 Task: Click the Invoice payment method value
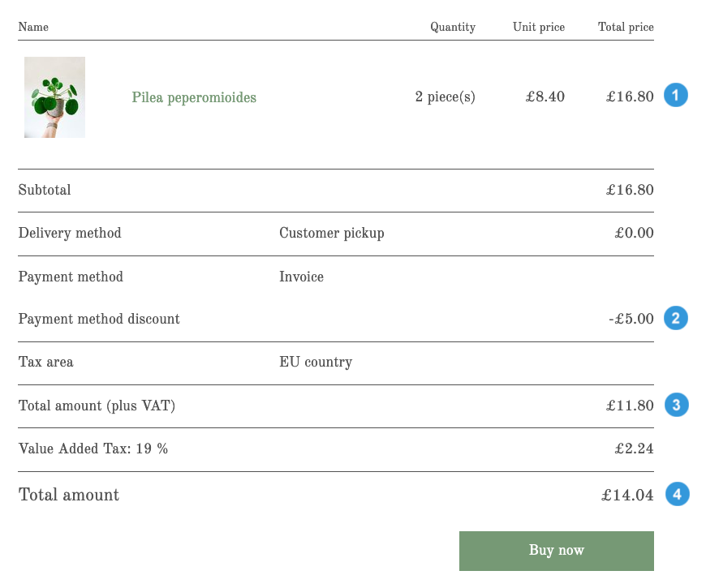(x=301, y=277)
